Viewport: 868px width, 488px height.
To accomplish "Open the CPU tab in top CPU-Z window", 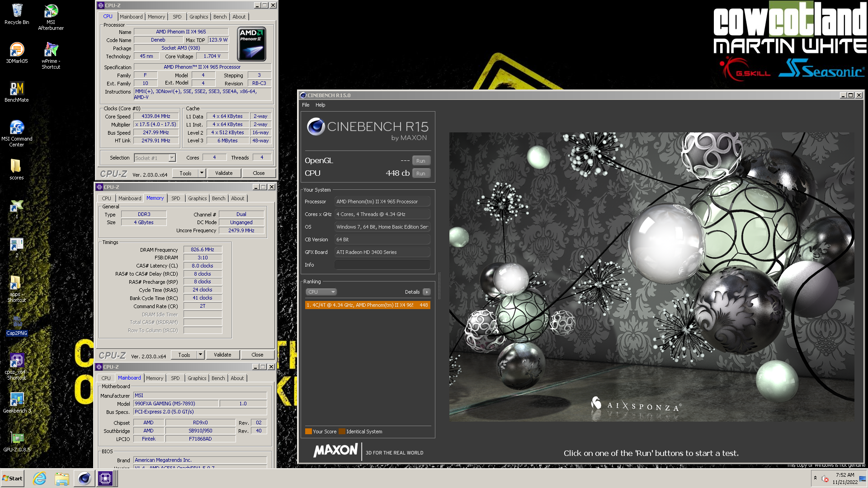I will tap(108, 16).
